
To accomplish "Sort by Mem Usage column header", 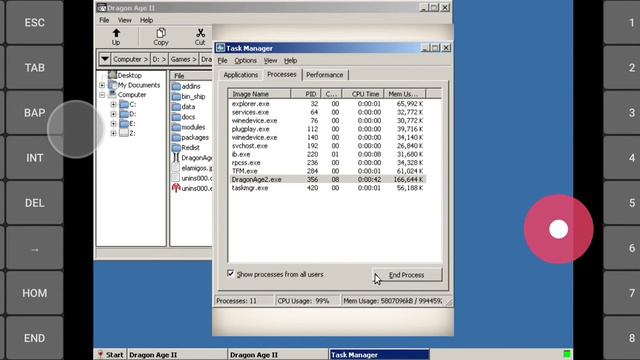I will pos(404,94).
